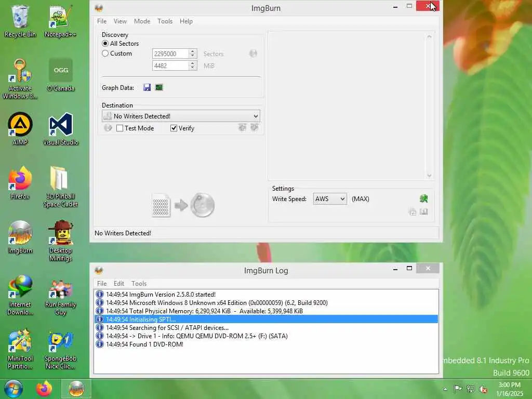Viewport: 532px width, 399px height.
Task: Open the View menu in ImgBurn
Action: click(x=120, y=21)
